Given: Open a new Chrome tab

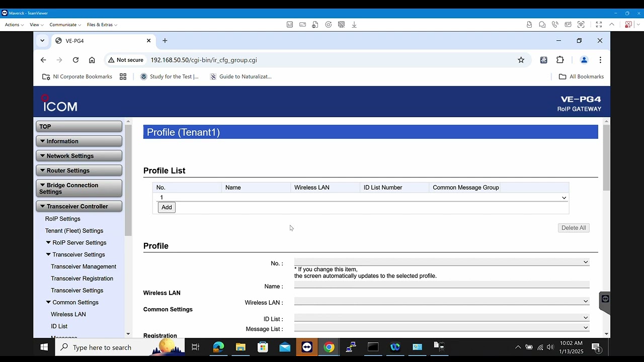Looking at the screenshot, I should coord(165,41).
